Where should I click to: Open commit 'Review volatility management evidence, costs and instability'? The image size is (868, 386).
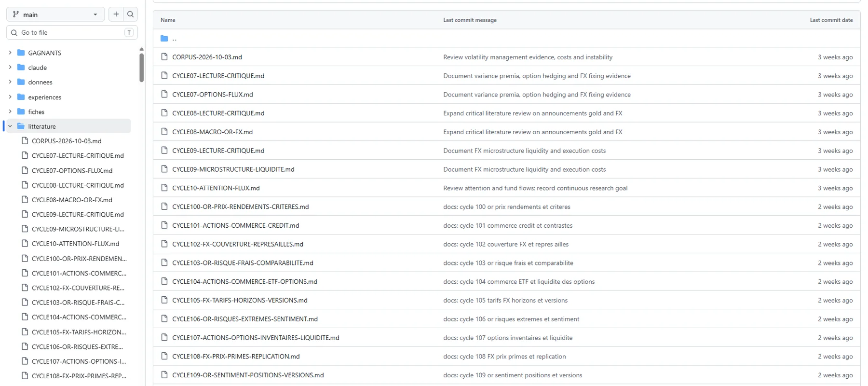[x=528, y=57]
